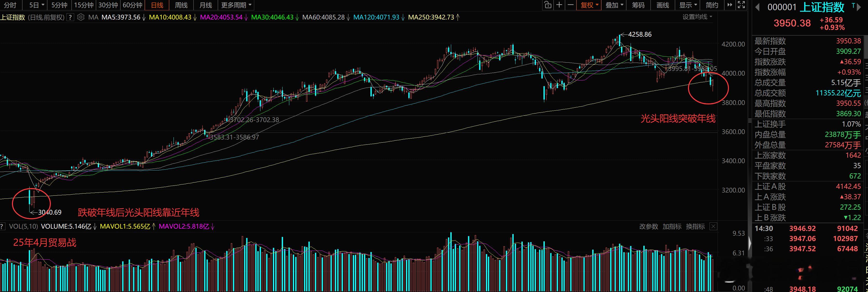
Task: Click the 下跌家数 value 672
Action: click(x=855, y=176)
